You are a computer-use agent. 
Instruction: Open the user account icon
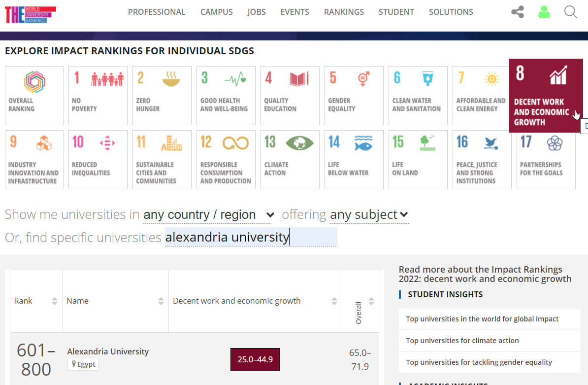544,12
